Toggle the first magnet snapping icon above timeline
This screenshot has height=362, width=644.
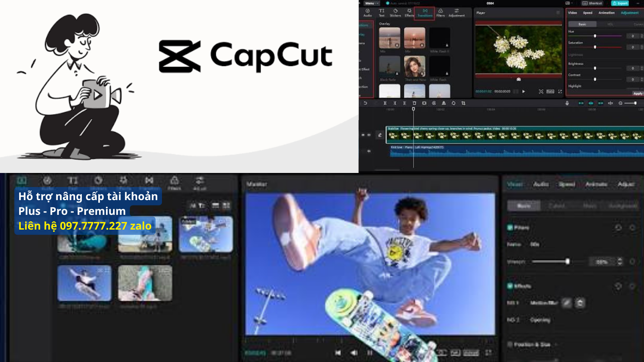pyautogui.click(x=581, y=103)
